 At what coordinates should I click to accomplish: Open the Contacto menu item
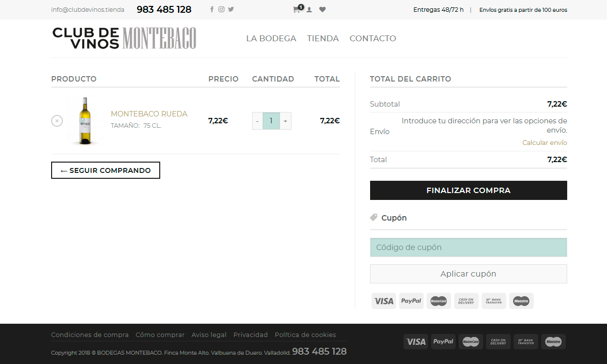point(373,38)
